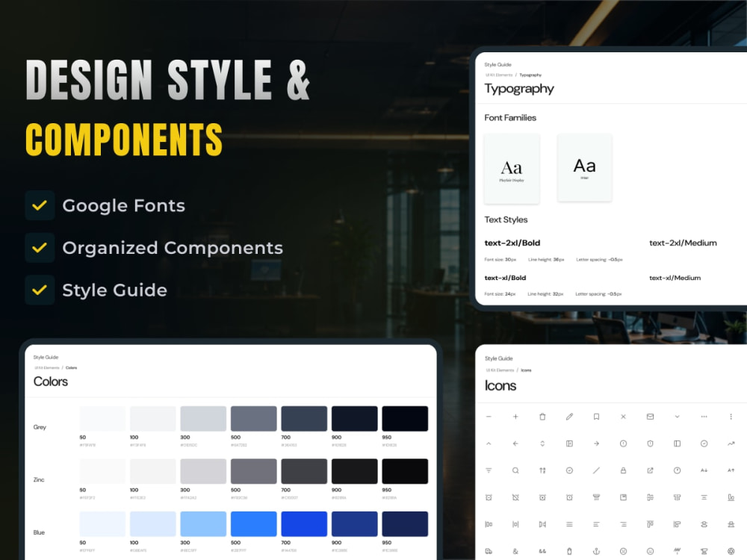Screen dimensions: 747x560
Task: Click the checkmark box beside Organized Components
Action: click(x=40, y=248)
